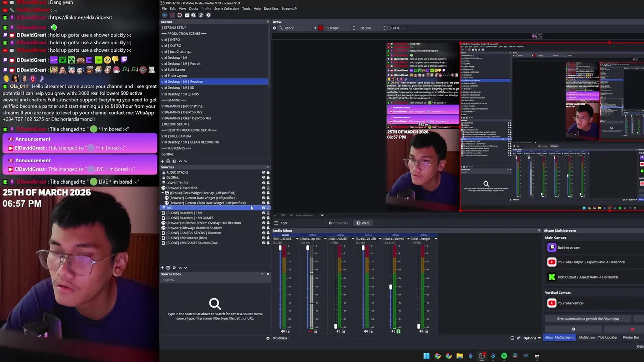Open the File menu
The width and height of the screenshot is (644, 362).
point(164,9)
